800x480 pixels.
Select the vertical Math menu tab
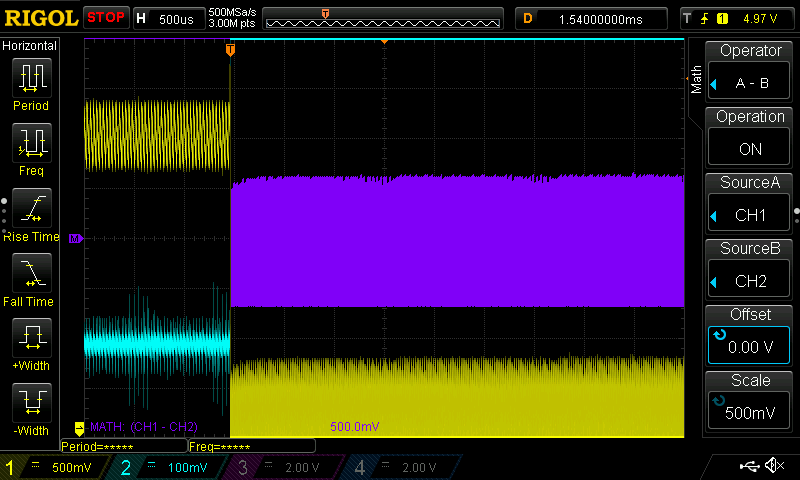[x=696, y=80]
